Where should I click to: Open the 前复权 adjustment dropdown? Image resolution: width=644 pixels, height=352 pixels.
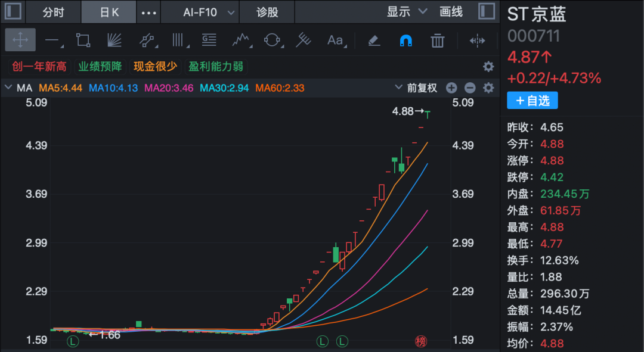pyautogui.click(x=416, y=88)
